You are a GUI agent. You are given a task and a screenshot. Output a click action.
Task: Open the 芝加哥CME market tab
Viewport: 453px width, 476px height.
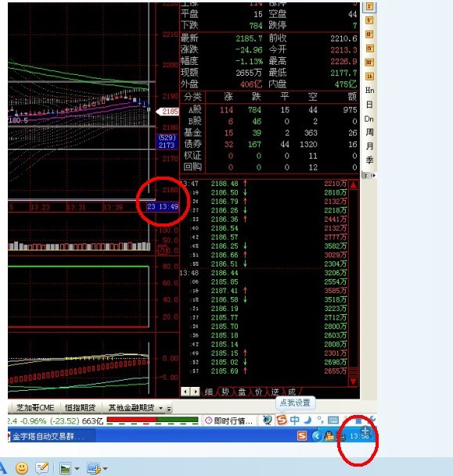[x=35, y=407]
